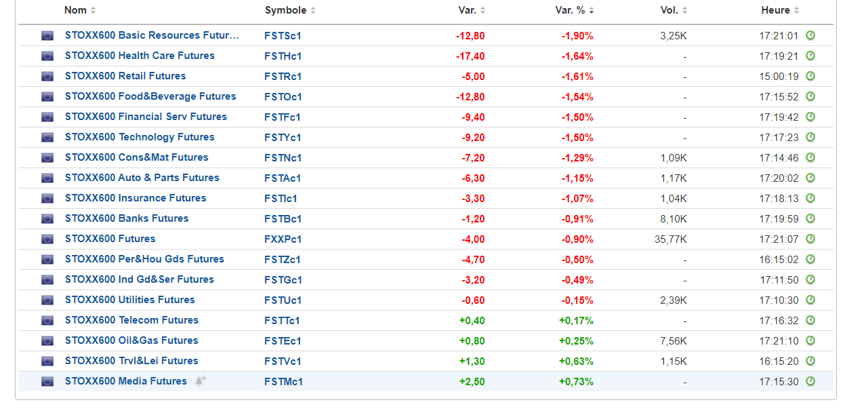Click the clock icon in STOXX600 Futures row
This screenshot has height=413, width=868.
point(810,239)
